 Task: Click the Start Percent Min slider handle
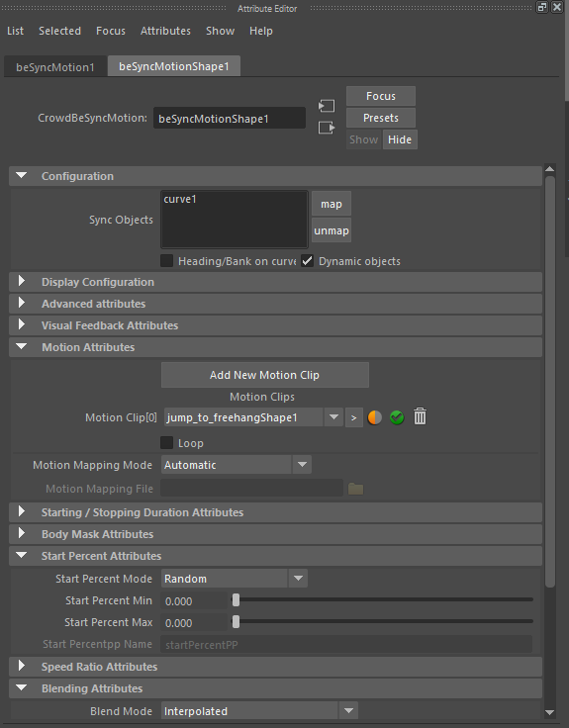pos(236,599)
